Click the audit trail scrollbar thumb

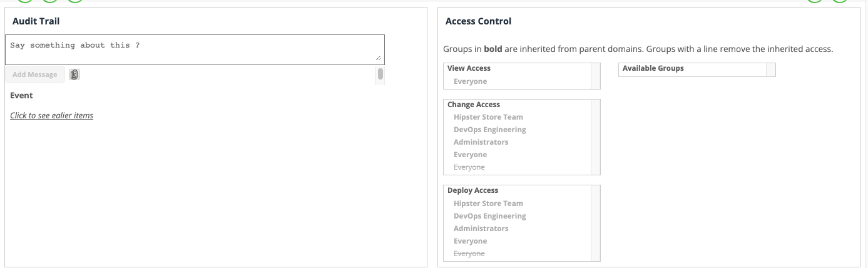pos(380,74)
